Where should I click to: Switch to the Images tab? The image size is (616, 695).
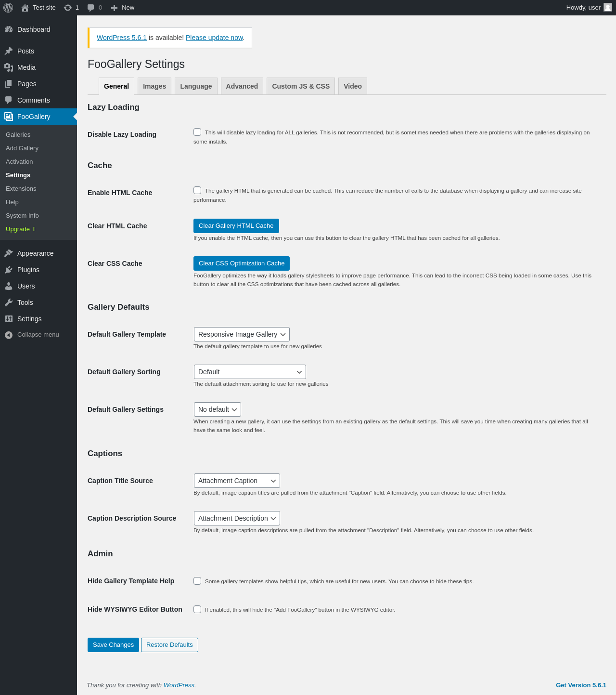coord(154,86)
